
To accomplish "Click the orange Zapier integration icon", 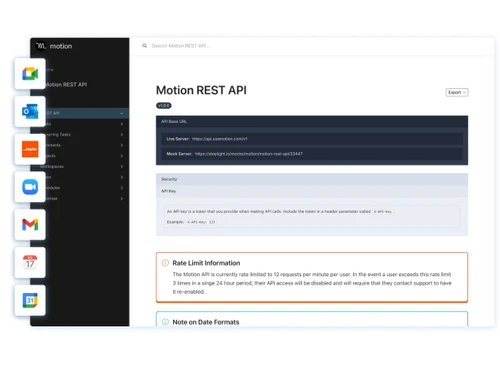I will click(30, 149).
